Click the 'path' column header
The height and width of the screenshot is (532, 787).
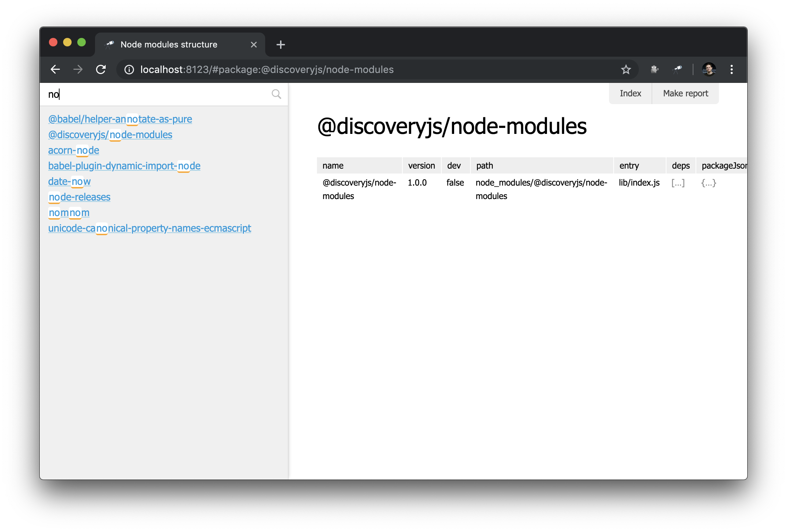(x=542, y=165)
